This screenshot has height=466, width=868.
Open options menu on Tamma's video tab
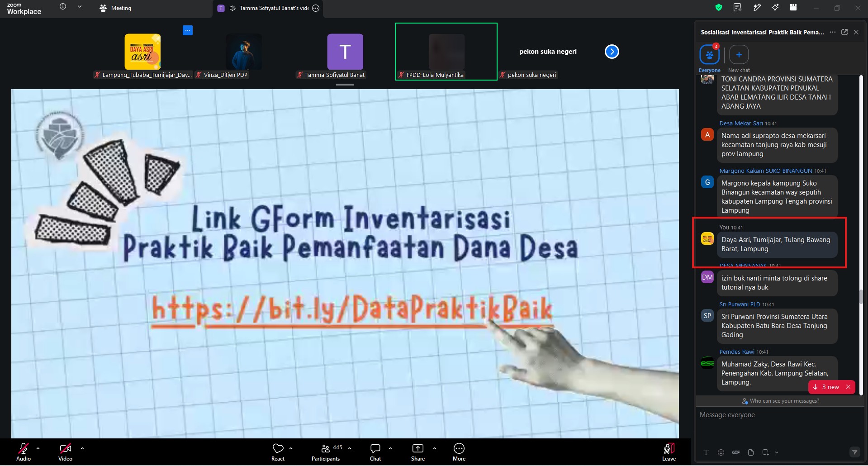click(316, 8)
